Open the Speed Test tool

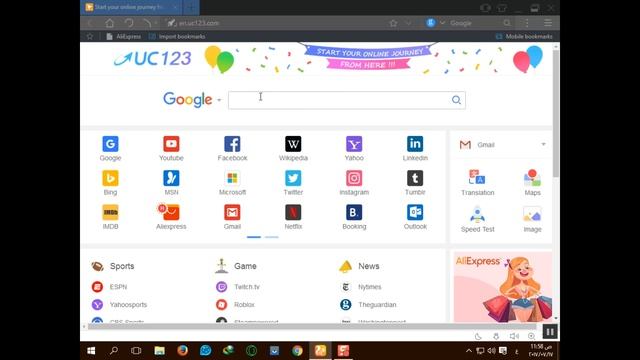[478, 220]
